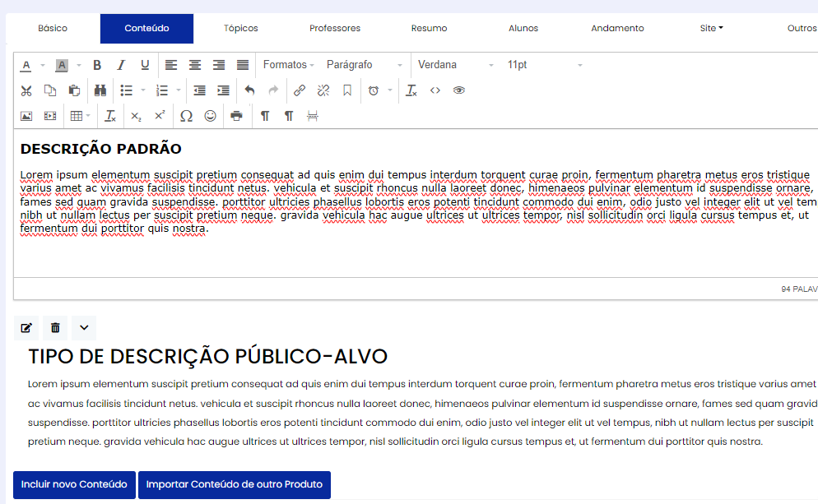The width and height of the screenshot is (818, 504).
Task: Clear formatting in third toolbar row
Action: pyautogui.click(x=110, y=116)
